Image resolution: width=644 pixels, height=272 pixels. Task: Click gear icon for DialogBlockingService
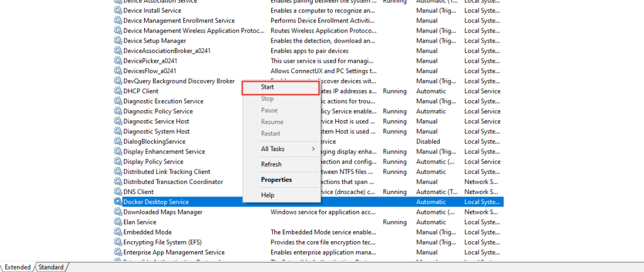[x=118, y=142]
